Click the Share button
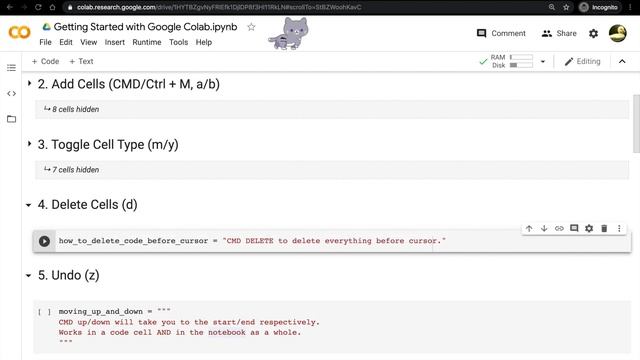640x360 pixels. click(x=559, y=33)
